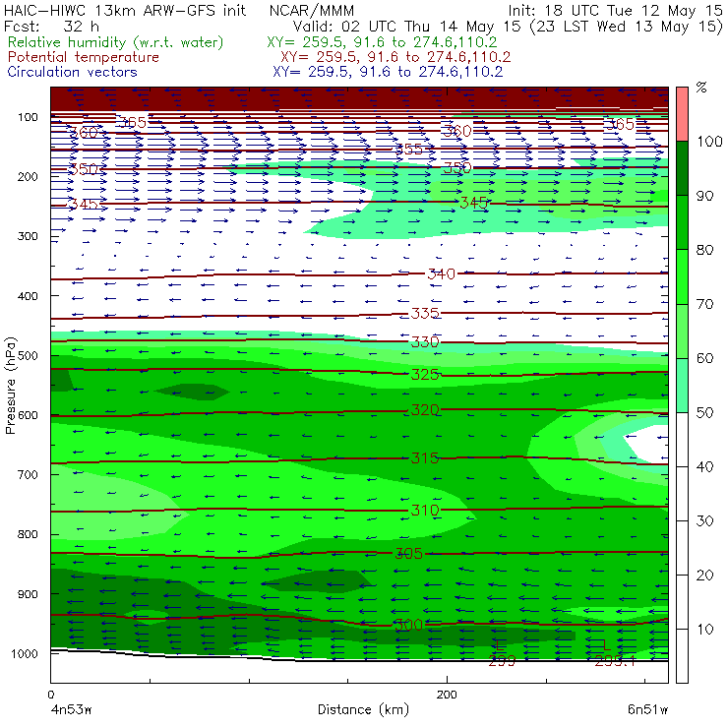The image size is (728, 728).
Task: Click the '320' potential temperature contour label
Action: [x=425, y=410]
